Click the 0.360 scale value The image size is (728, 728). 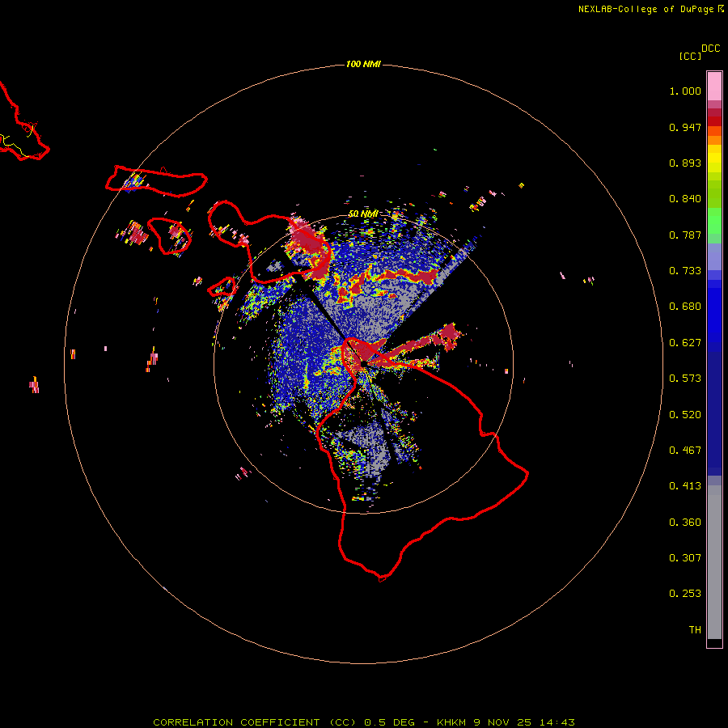pyautogui.click(x=685, y=523)
